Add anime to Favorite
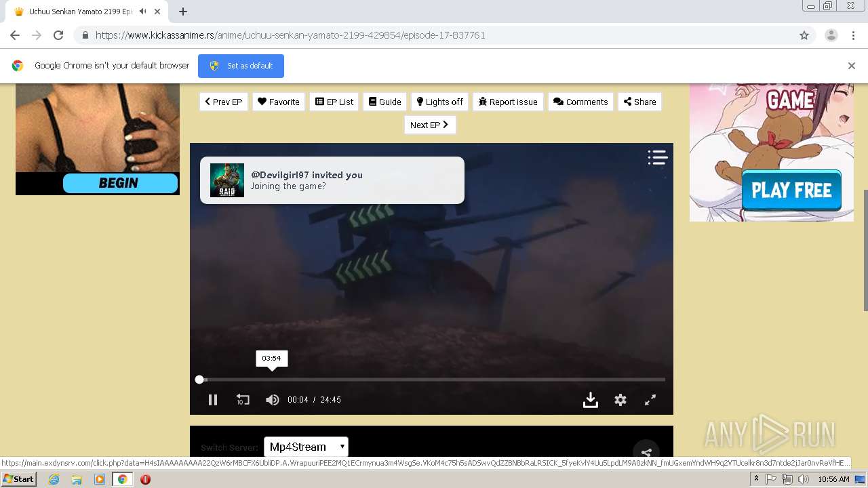The width and height of the screenshot is (868, 488). [279, 102]
